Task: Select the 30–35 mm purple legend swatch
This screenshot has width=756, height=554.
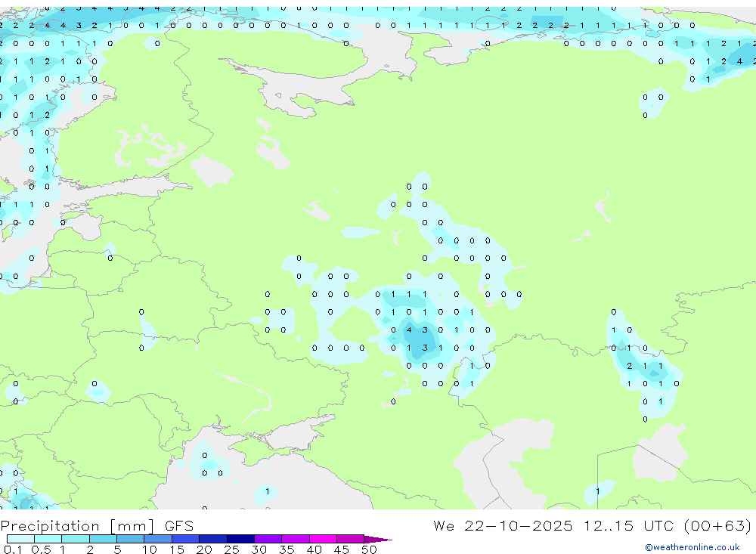Action: point(268,539)
